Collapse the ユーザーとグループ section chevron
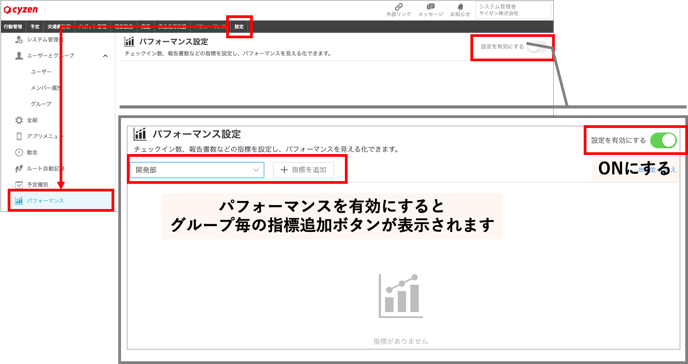The width and height of the screenshot is (688, 364). coord(105,56)
